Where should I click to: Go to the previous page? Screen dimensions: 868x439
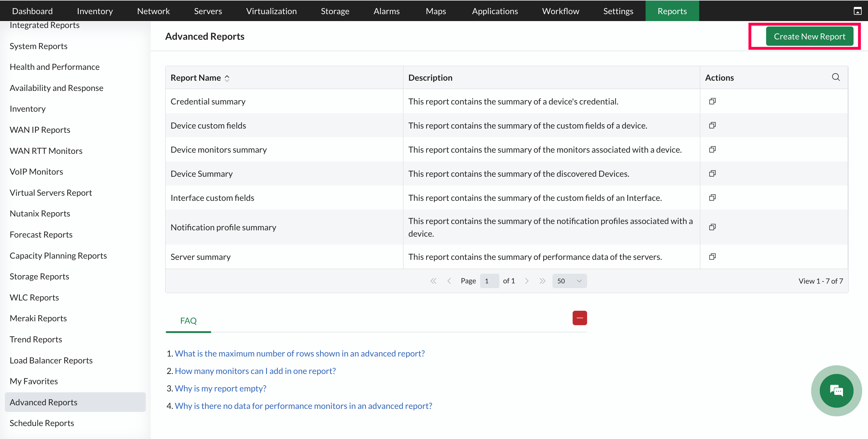pos(449,281)
